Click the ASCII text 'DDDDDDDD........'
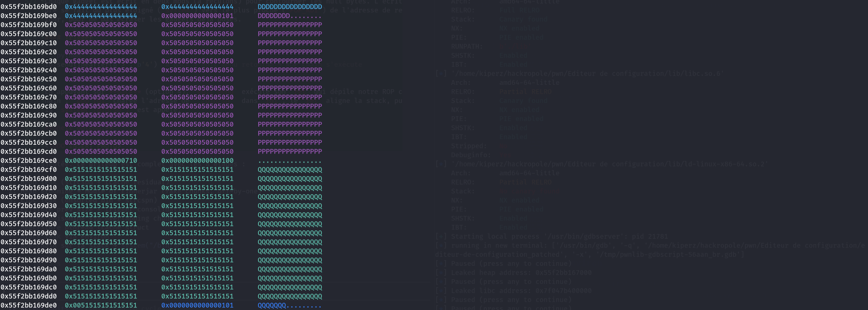The height and width of the screenshot is (310, 868). click(x=290, y=16)
